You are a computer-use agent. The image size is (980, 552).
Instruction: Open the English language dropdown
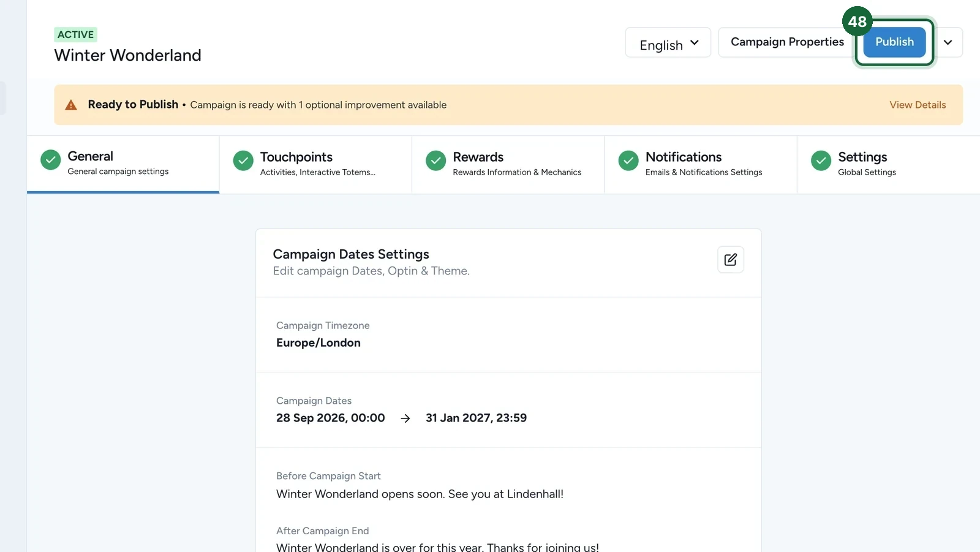(668, 43)
